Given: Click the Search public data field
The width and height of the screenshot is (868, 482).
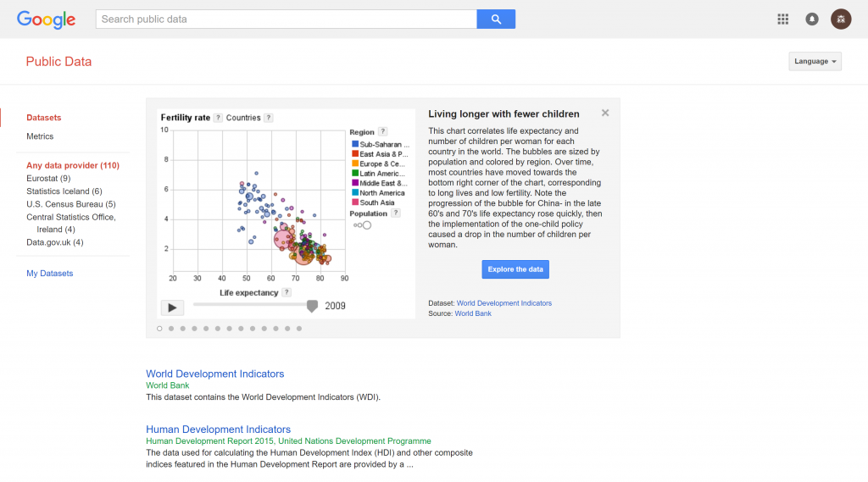Looking at the screenshot, I should (x=286, y=19).
